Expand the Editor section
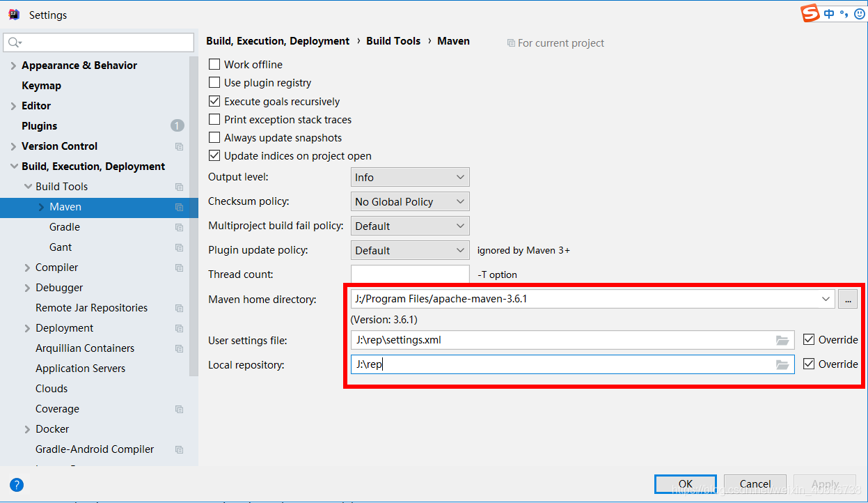Screen dimensions: 868x503 [13, 106]
